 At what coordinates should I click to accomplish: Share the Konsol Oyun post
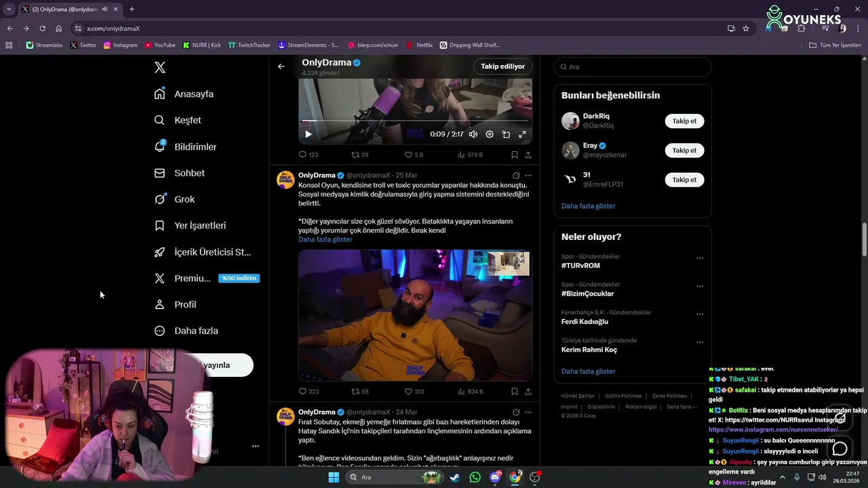(x=528, y=391)
